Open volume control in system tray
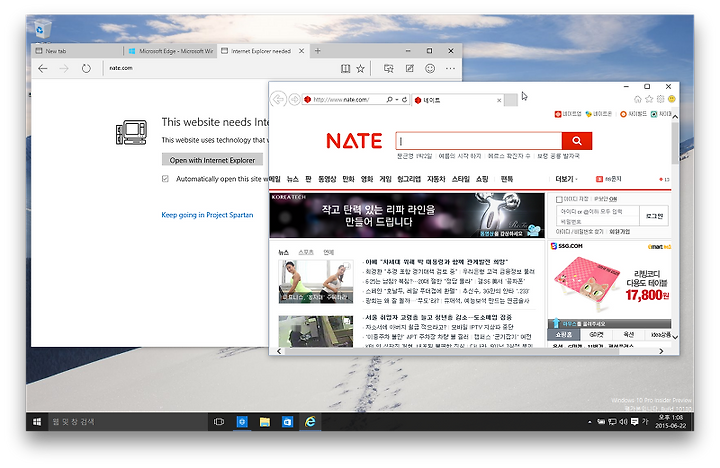The height and width of the screenshot is (468, 720). [623, 422]
